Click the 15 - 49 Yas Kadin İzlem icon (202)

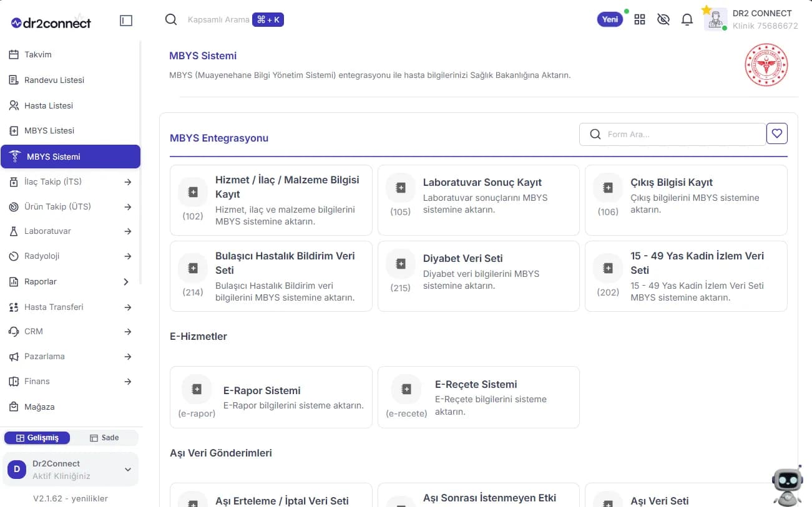[608, 268]
